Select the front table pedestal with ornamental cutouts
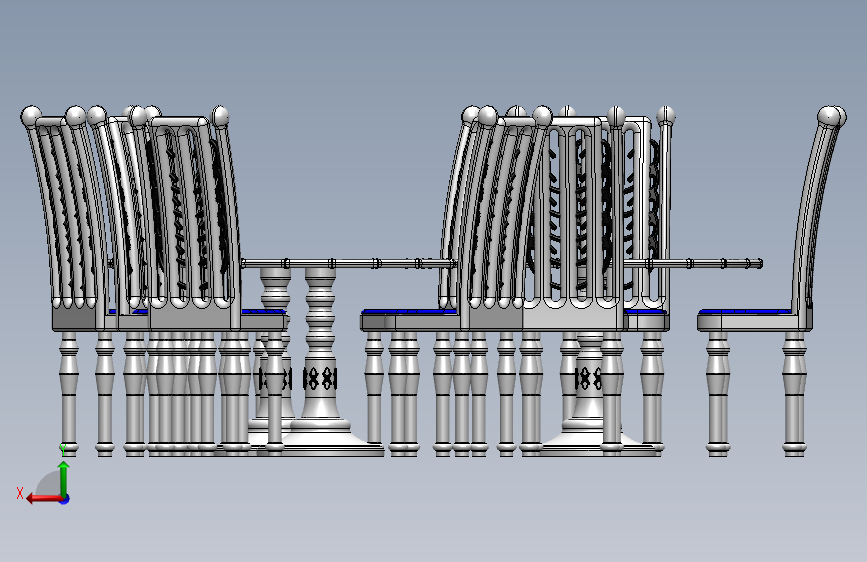Viewport: 867px width, 562px height. pos(321,360)
